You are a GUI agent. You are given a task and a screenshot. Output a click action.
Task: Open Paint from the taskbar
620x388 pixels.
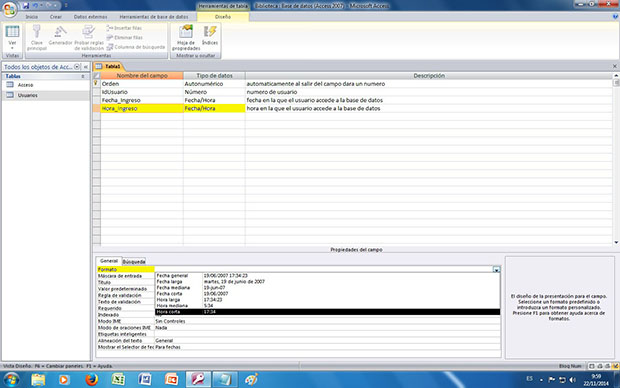[x=251, y=380]
